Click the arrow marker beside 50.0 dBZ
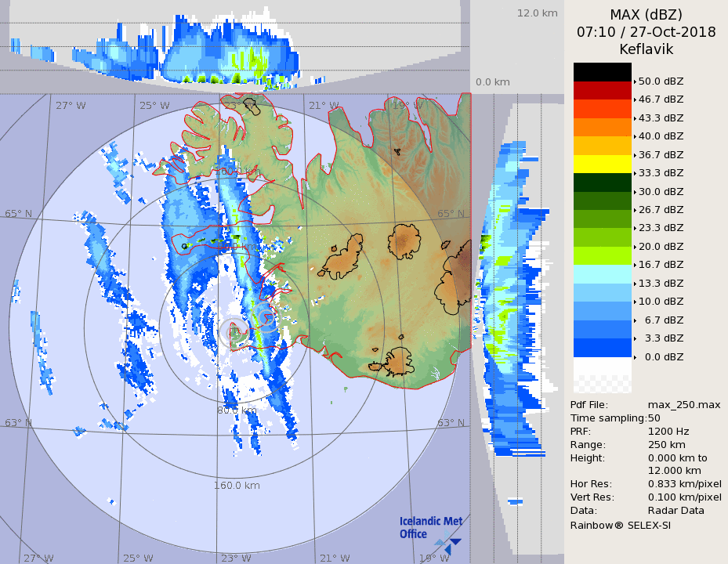Viewport: 728px width, 564px height. click(x=635, y=81)
